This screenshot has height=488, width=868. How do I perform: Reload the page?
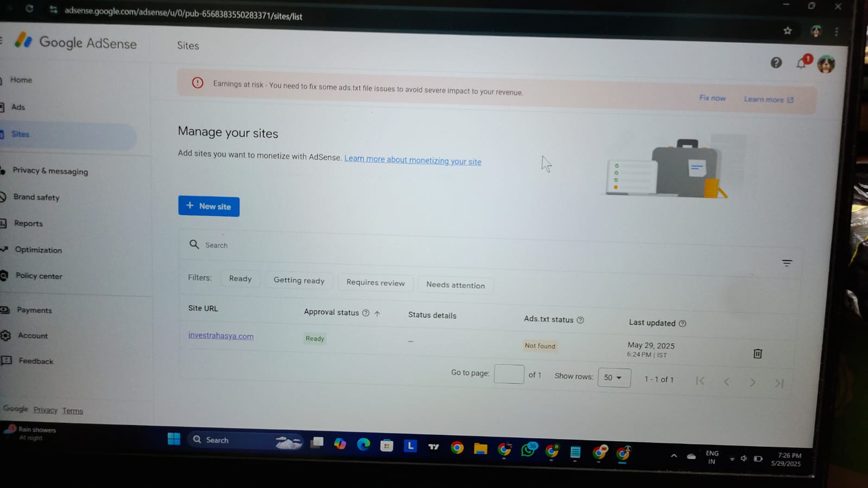(29, 9)
